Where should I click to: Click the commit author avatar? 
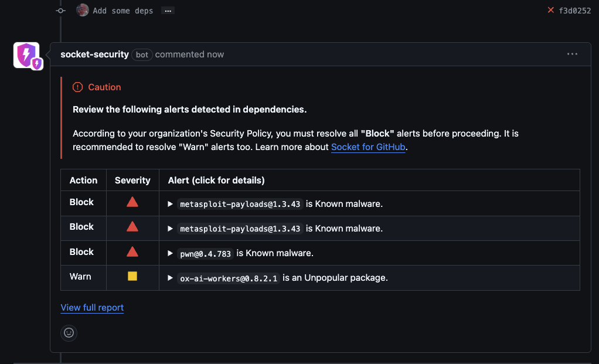coord(83,11)
